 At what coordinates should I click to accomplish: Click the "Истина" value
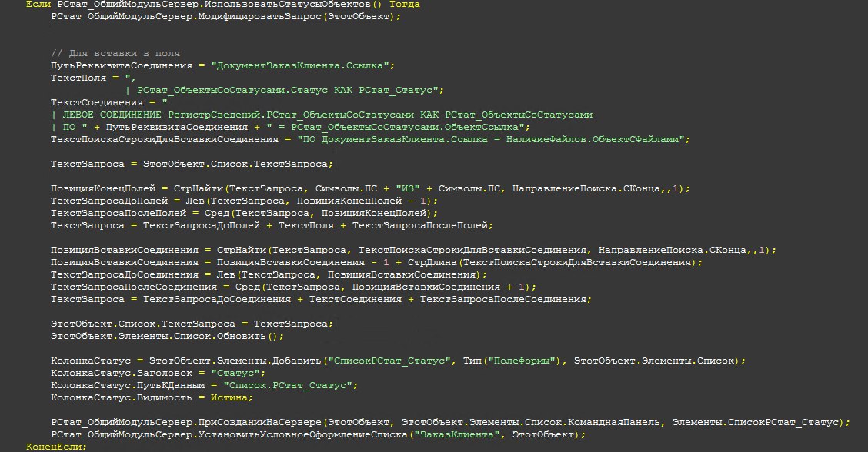pyautogui.click(x=229, y=397)
